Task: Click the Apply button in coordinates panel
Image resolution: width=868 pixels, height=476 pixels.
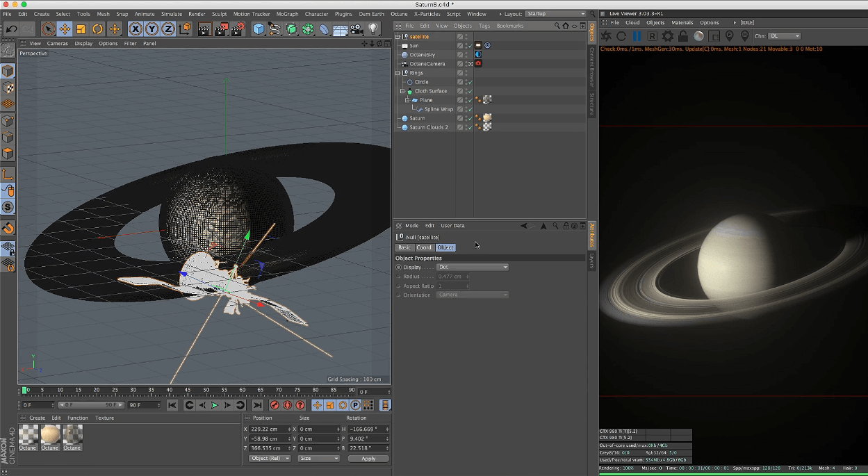Action: click(x=368, y=459)
